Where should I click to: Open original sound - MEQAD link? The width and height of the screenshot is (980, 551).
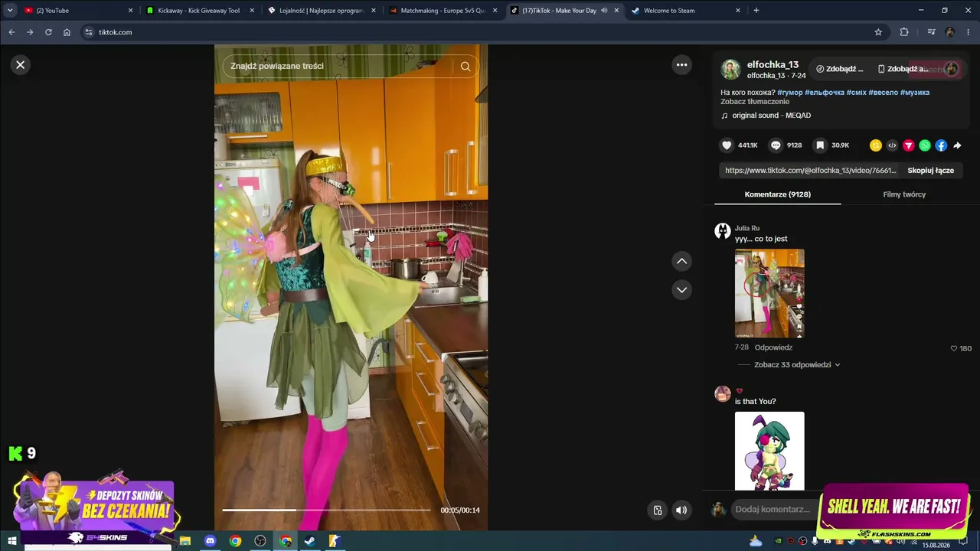(771, 116)
